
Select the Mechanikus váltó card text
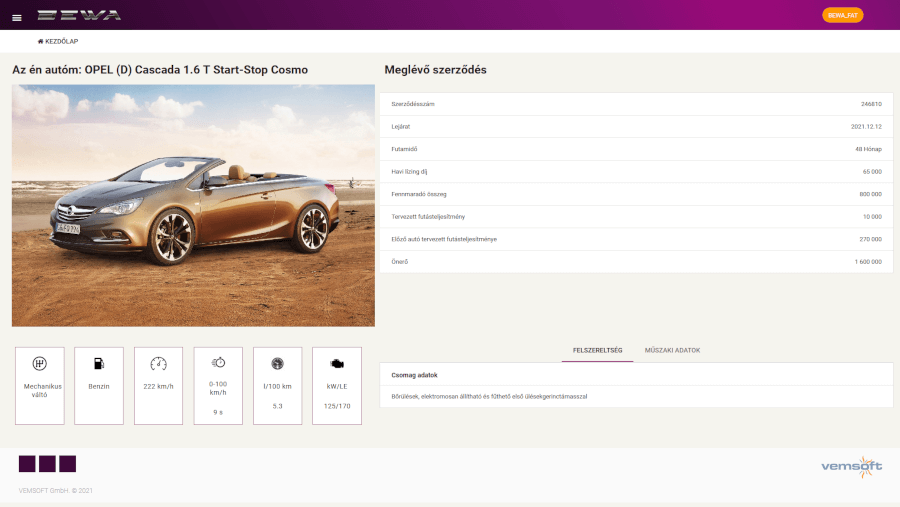click(x=42, y=390)
